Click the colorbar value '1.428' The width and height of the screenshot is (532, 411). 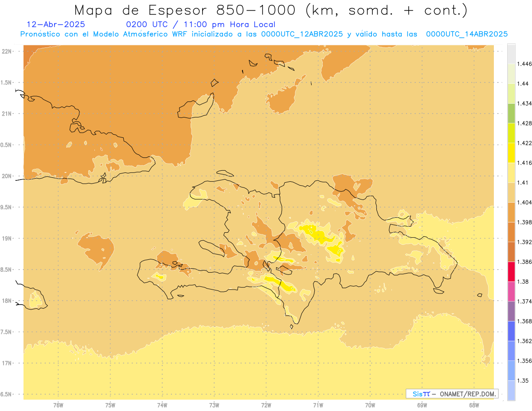[524, 123]
